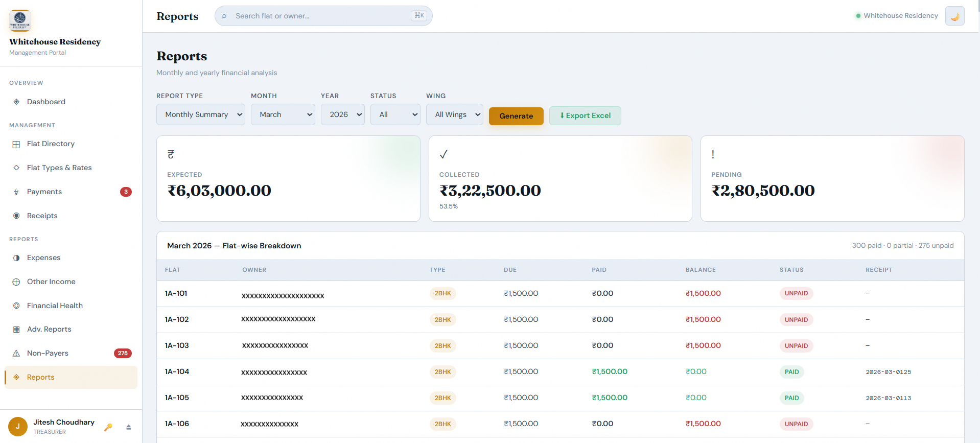Viewport: 980px width, 443px height.
Task: Click the Whitehouse Residency logo icon
Action: 20,20
